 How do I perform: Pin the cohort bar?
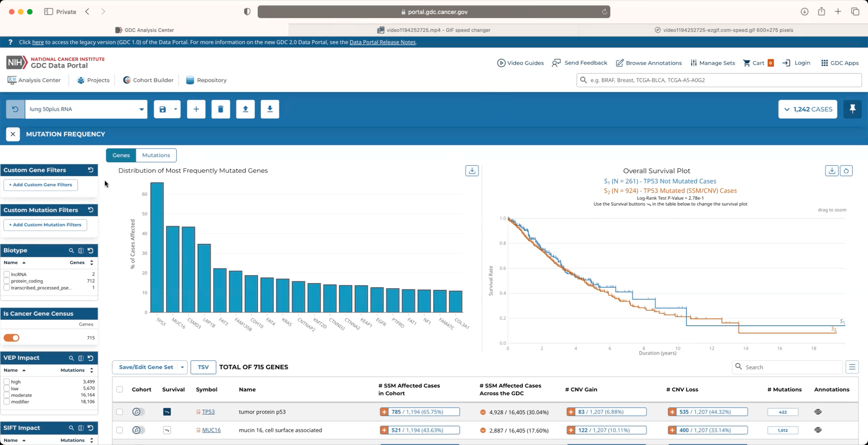point(852,109)
